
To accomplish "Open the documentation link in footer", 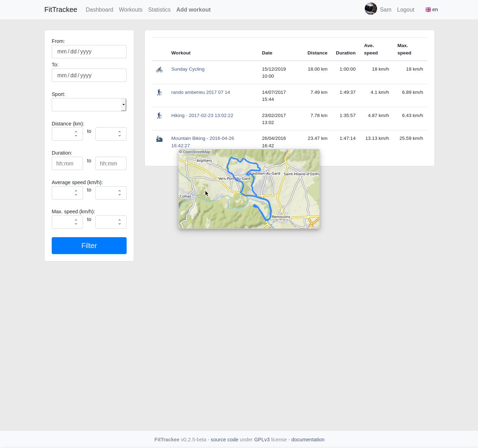I will pos(308,440).
